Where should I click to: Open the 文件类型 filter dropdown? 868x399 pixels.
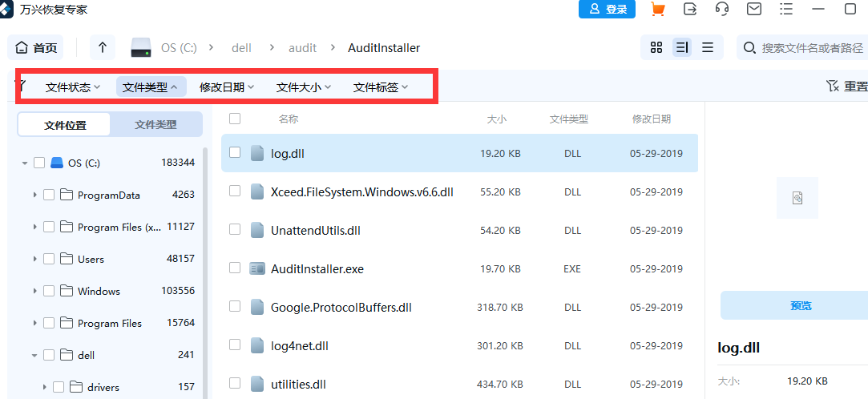click(151, 87)
